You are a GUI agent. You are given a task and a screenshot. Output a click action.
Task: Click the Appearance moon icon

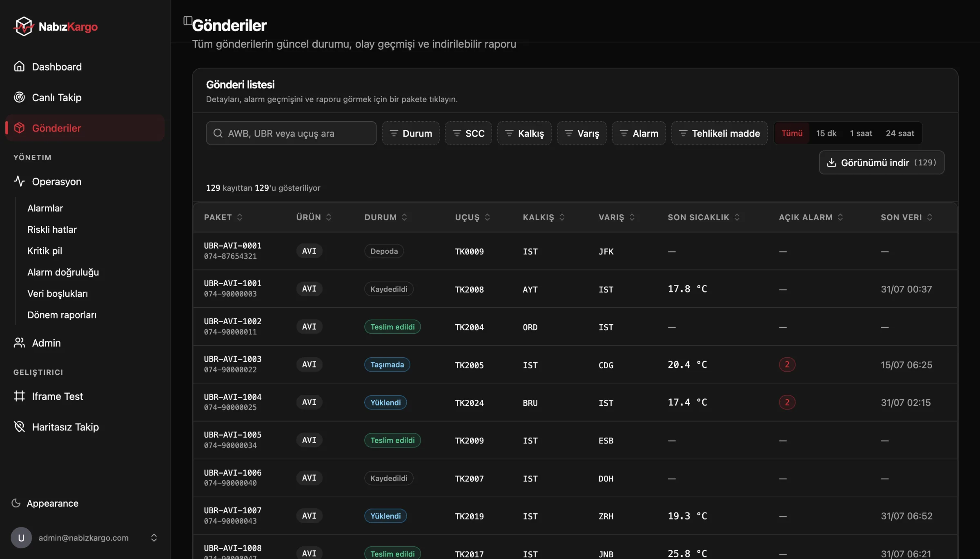pos(16,503)
